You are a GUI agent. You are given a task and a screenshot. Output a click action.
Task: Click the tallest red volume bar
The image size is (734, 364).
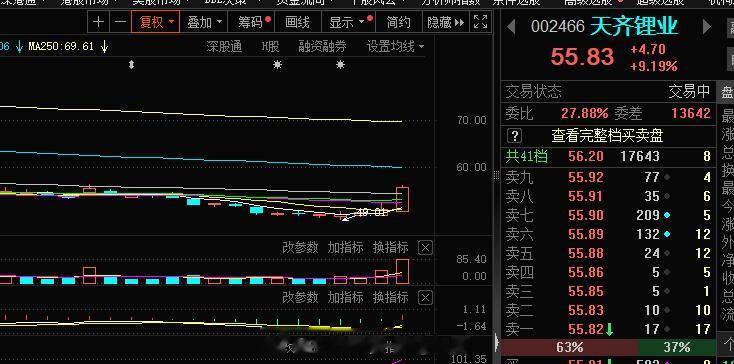[403, 271]
